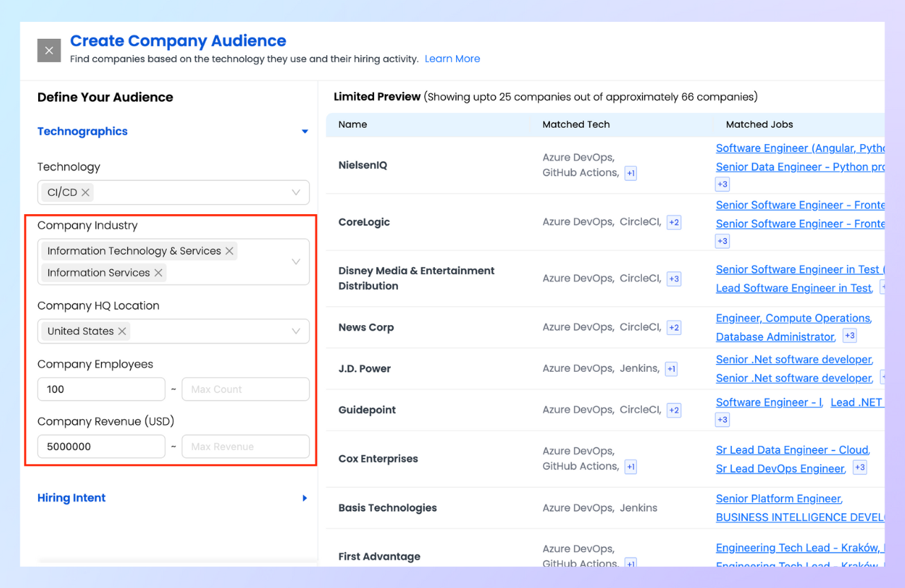Click the Matched Tech column header
Screen dimensions: 905x588
tap(576, 124)
